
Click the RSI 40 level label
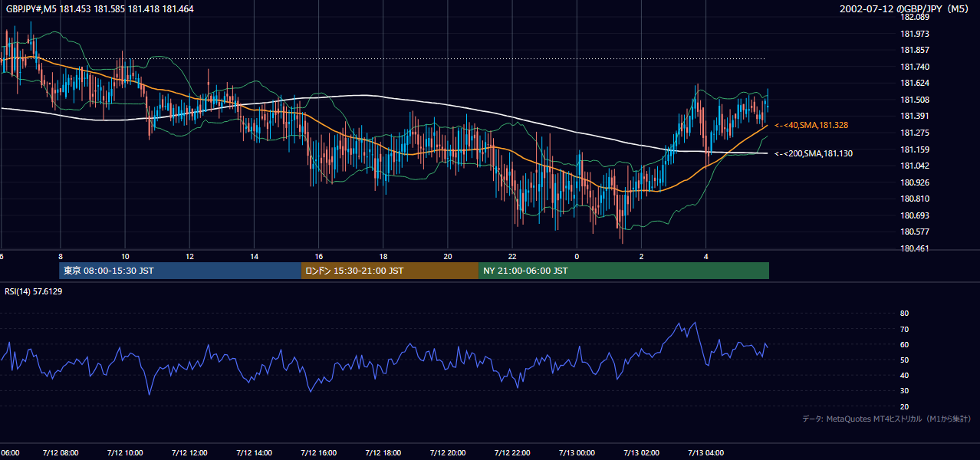point(904,375)
